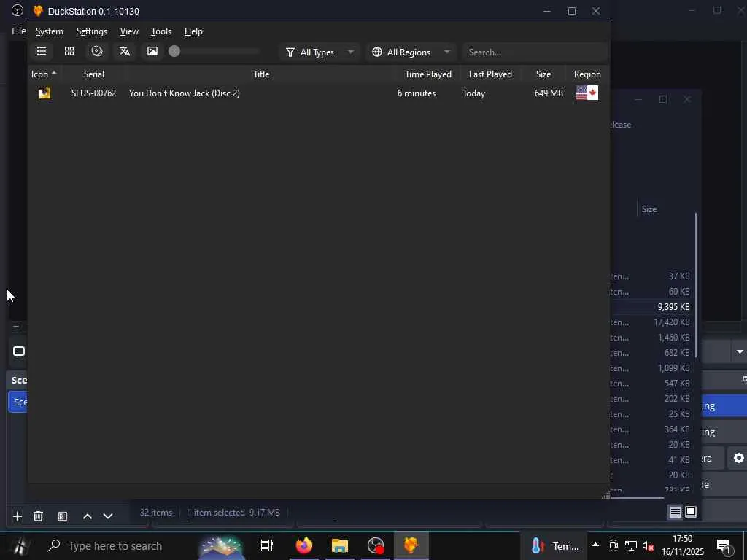Select You Don't Know Jack (Disc 2) title

click(185, 93)
